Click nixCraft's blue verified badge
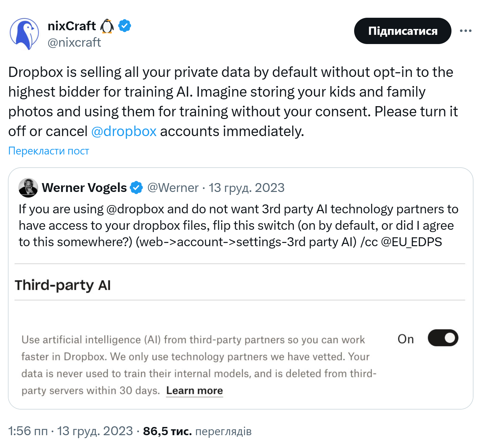This screenshot has height=448, width=485. tap(125, 26)
